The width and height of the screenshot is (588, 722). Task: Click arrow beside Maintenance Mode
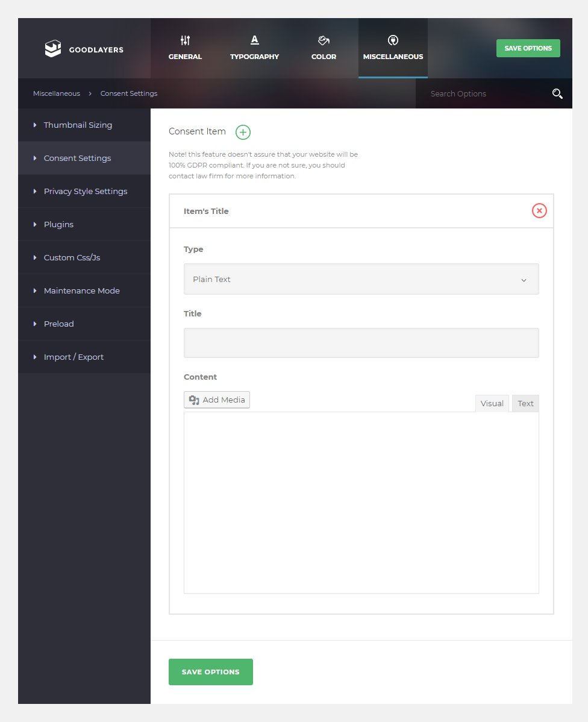(35, 290)
